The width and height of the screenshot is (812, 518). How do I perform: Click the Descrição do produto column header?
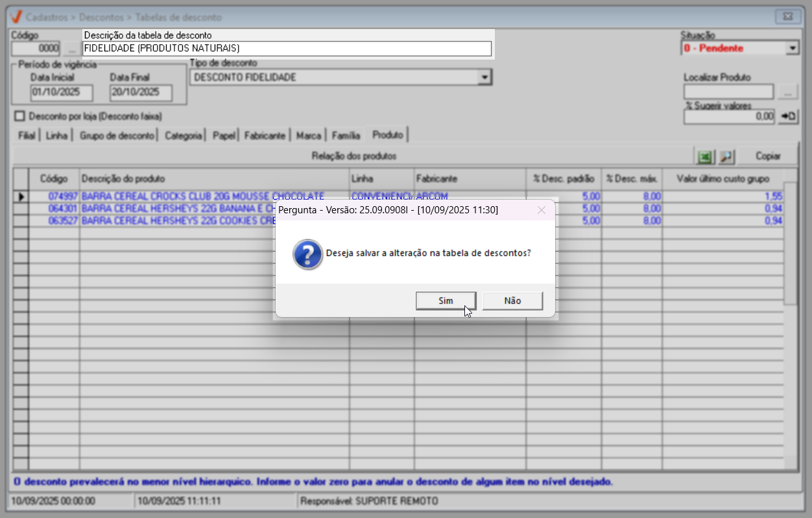pos(215,178)
